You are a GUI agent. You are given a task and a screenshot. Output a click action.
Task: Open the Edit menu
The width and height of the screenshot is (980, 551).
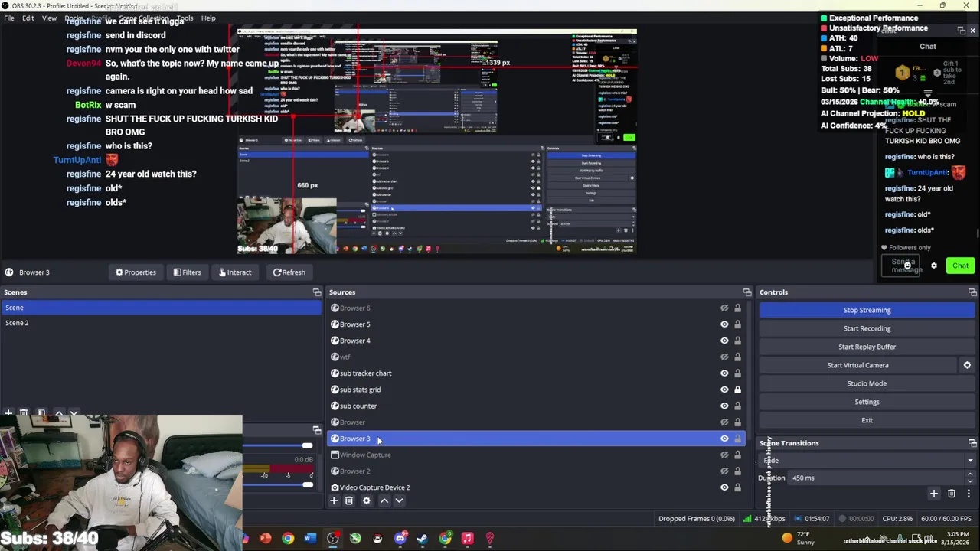pos(28,18)
